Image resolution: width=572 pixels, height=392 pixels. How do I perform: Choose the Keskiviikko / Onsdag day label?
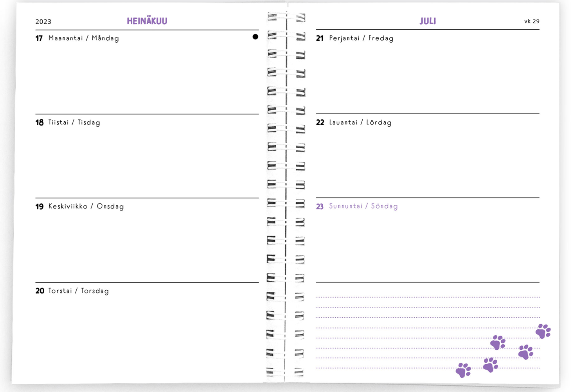click(86, 207)
